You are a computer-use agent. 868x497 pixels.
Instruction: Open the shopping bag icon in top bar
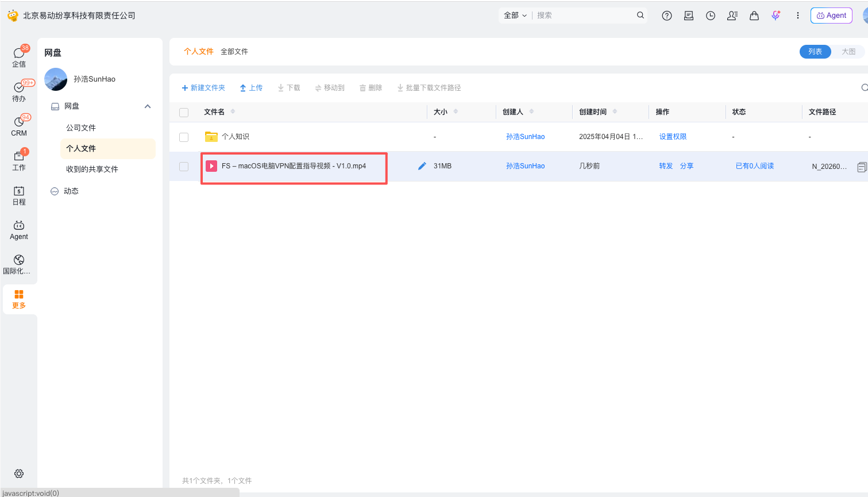click(754, 16)
